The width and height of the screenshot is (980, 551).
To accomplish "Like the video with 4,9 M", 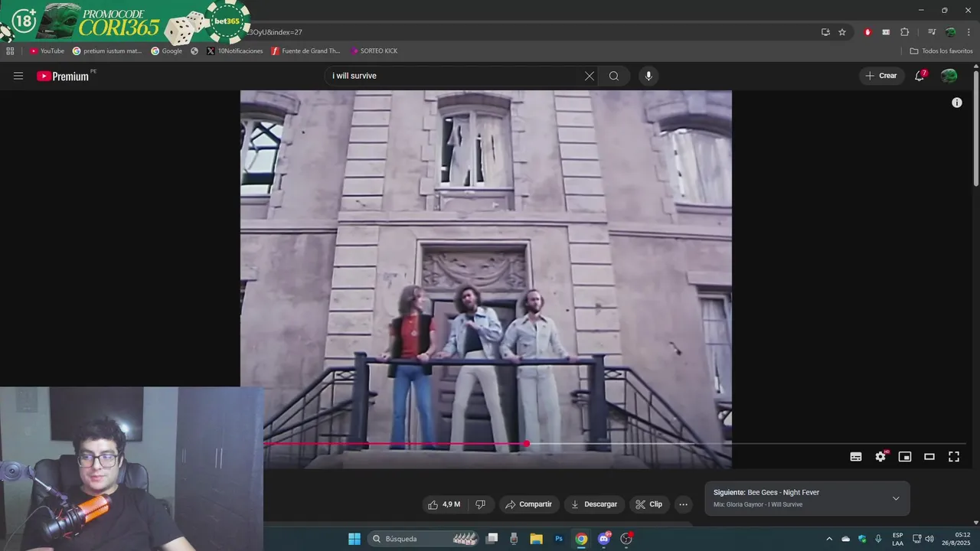I will pyautogui.click(x=444, y=504).
